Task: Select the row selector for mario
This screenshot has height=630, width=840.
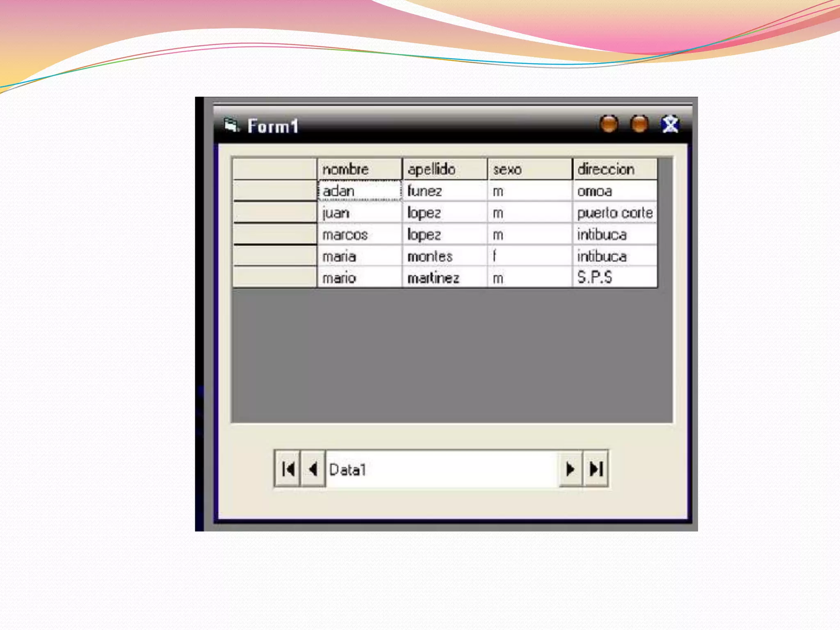Action: click(274, 278)
